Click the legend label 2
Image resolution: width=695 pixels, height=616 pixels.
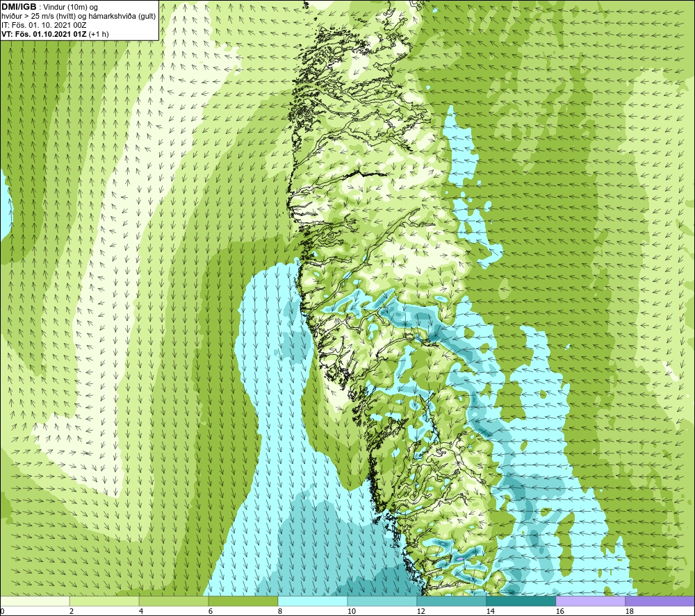tap(72, 611)
